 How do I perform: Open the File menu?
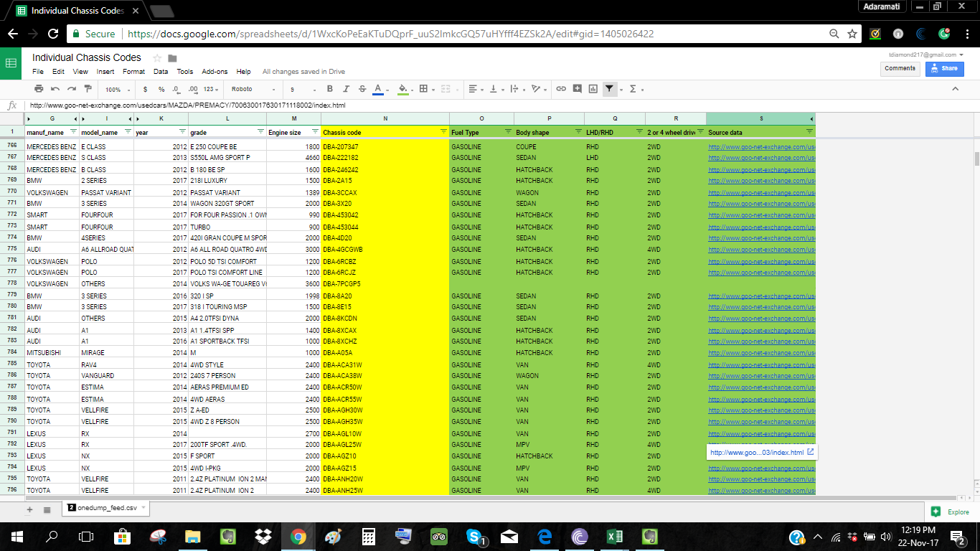(38, 72)
